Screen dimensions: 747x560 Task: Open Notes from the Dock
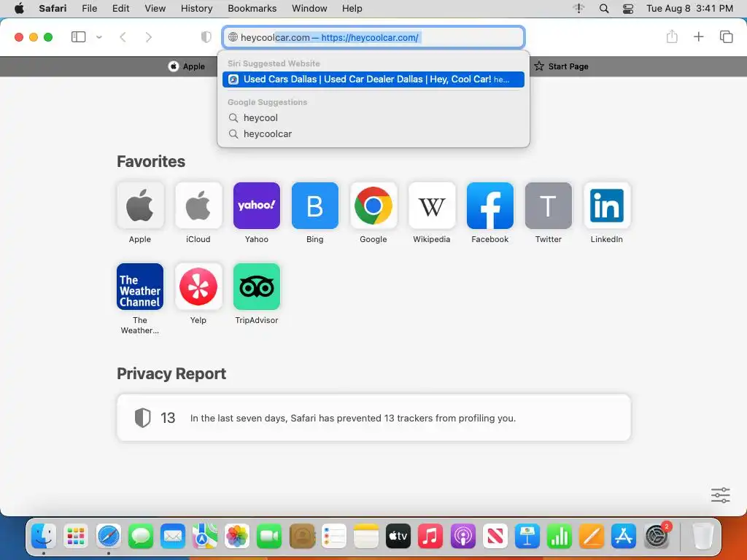(366, 536)
